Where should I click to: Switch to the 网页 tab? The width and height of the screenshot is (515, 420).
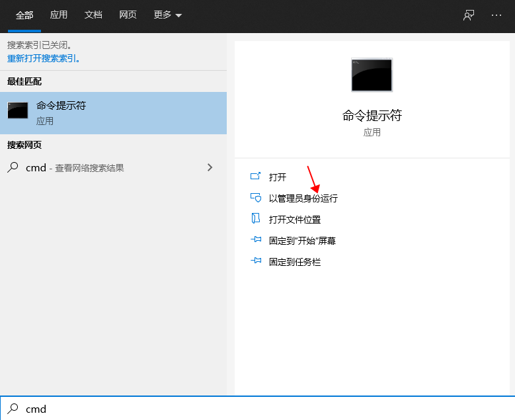click(x=128, y=15)
